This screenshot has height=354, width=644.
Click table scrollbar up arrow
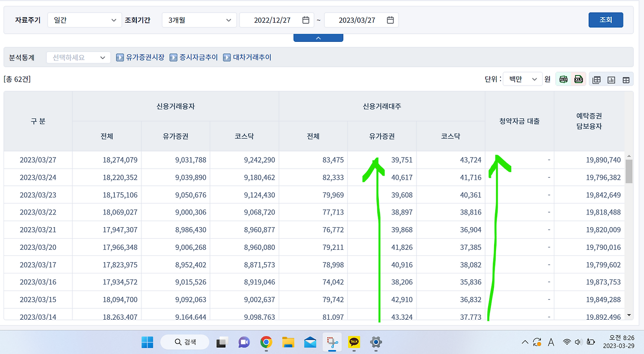pyautogui.click(x=629, y=156)
